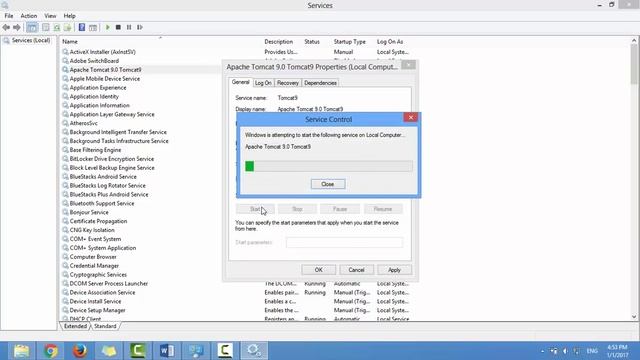Viewport: 640px width, 360px height.
Task: Select the BitLocker Drive Encryption Service
Action: coord(112,159)
